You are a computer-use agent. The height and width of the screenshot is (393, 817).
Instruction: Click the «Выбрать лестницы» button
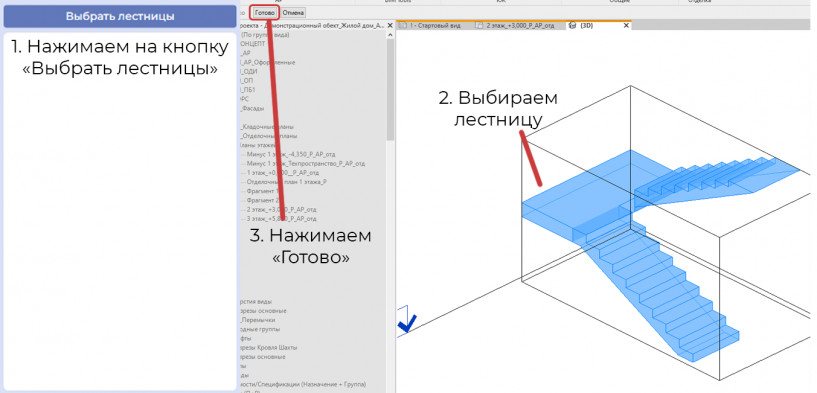pyautogui.click(x=120, y=16)
